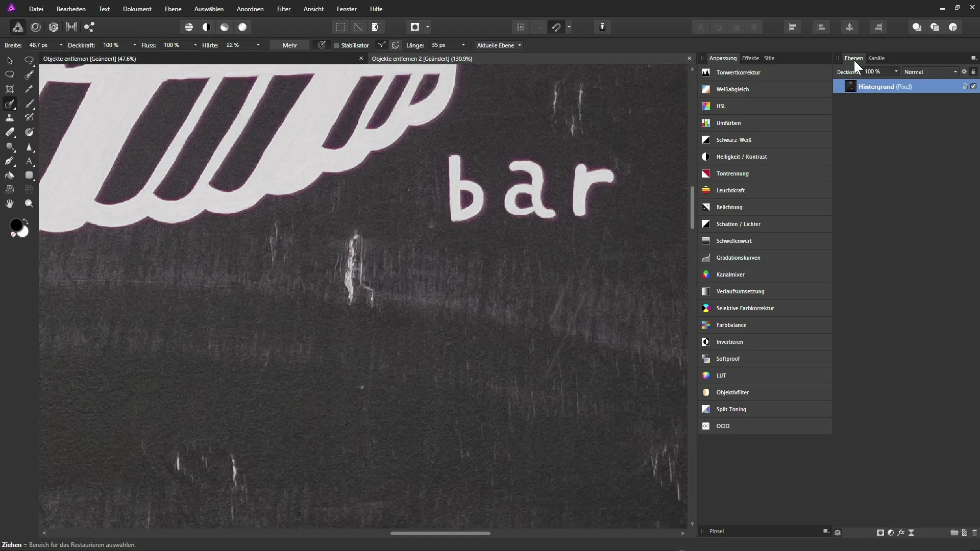Open the Filter menu

point(284,9)
